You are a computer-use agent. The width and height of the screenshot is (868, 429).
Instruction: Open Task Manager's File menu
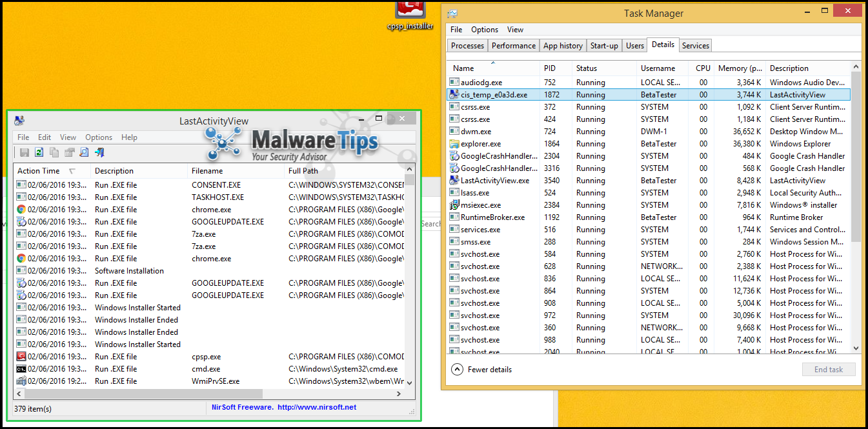pyautogui.click(x=456, y=30)
